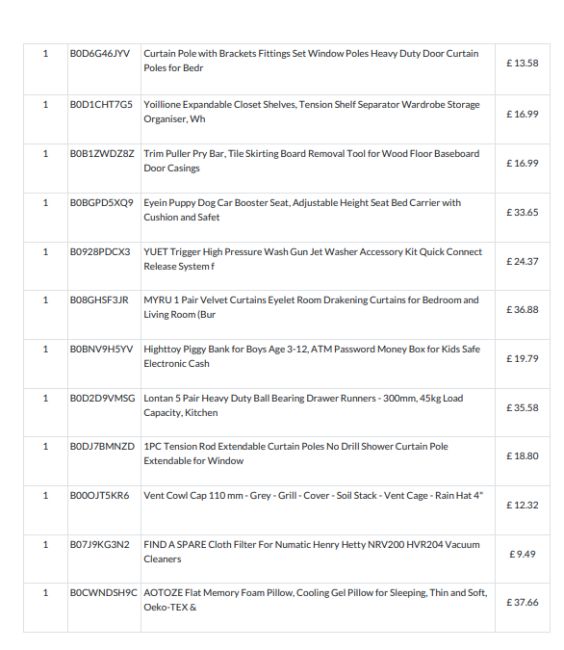Select Vent Cowl Cap 110 mm row
This screenshot has height=650, width=564.
(x=287, y=510)
